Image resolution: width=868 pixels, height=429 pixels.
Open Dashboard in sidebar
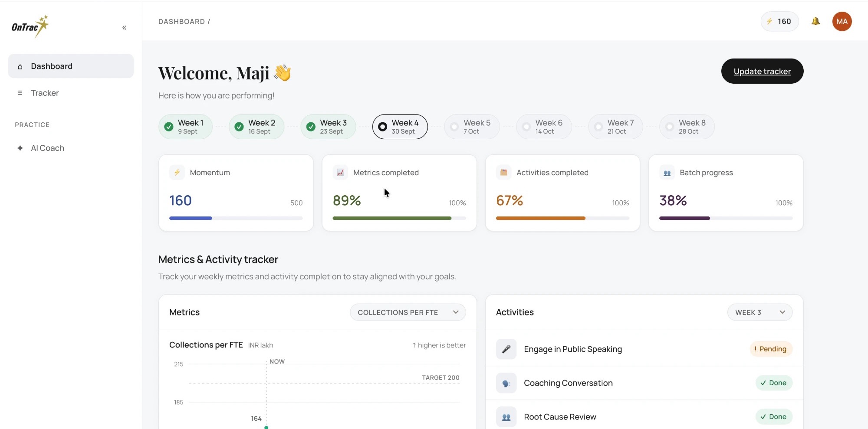pyautogui.click(x=71, y=66)
